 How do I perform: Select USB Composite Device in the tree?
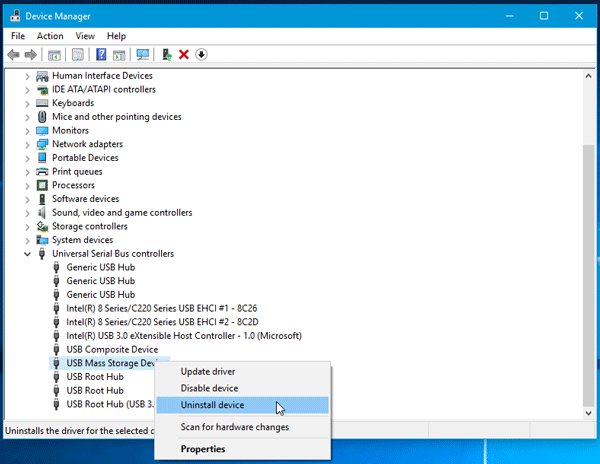112,350
